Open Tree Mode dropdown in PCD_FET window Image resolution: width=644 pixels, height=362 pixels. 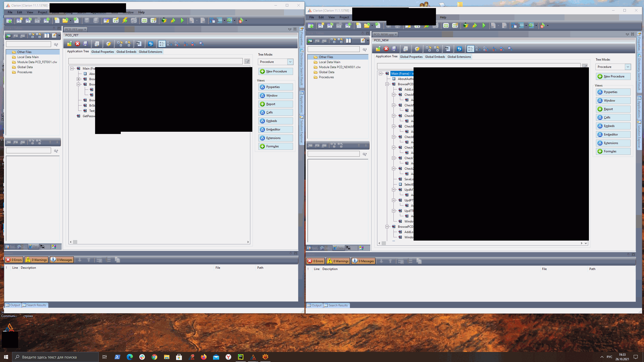click(x=290, y=62)
